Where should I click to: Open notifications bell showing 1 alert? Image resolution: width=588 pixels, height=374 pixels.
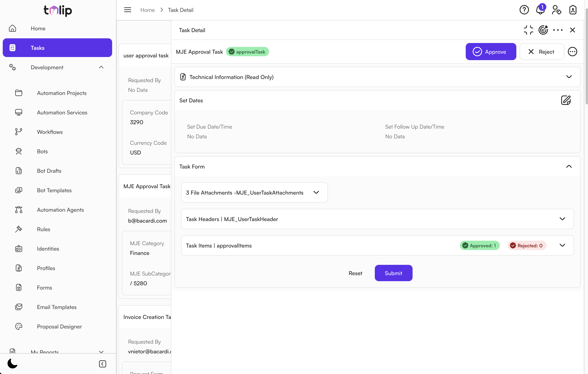point(540,10)
